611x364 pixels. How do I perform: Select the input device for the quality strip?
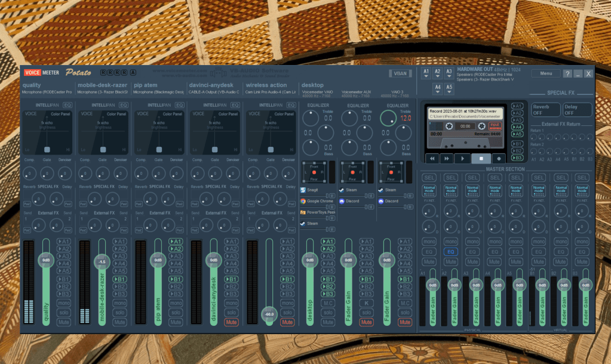[47, 92]
